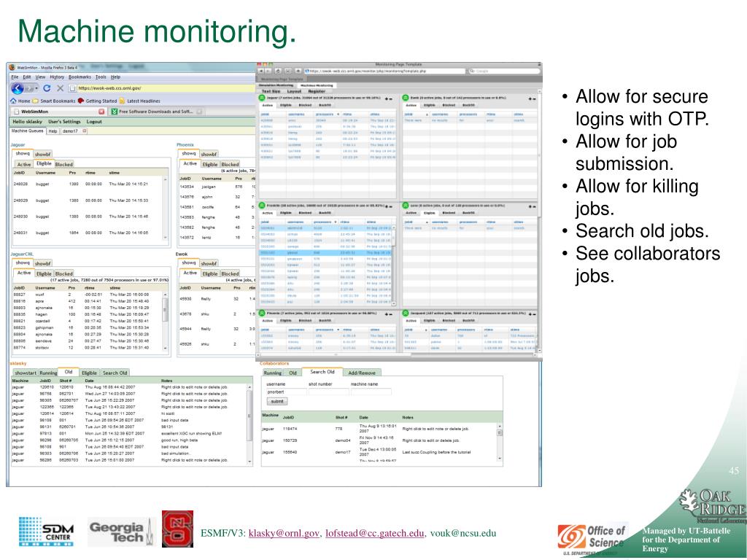Select Machines Monitoring tab in Monitoring Page
Screen dimensions: 747x560
[317, 85]
